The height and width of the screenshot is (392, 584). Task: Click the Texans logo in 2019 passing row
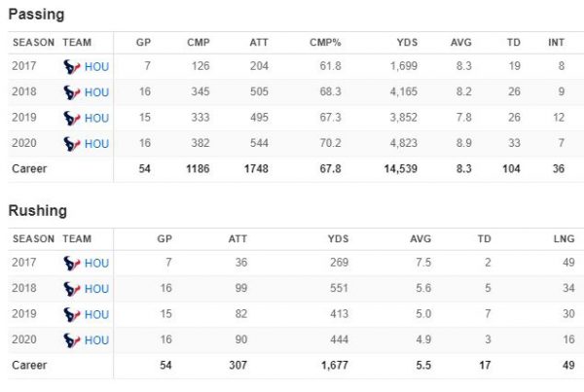[71, 118]
